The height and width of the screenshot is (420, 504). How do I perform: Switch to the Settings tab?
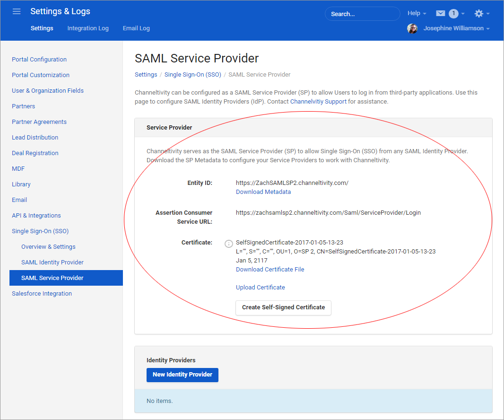tap(42, 28)
